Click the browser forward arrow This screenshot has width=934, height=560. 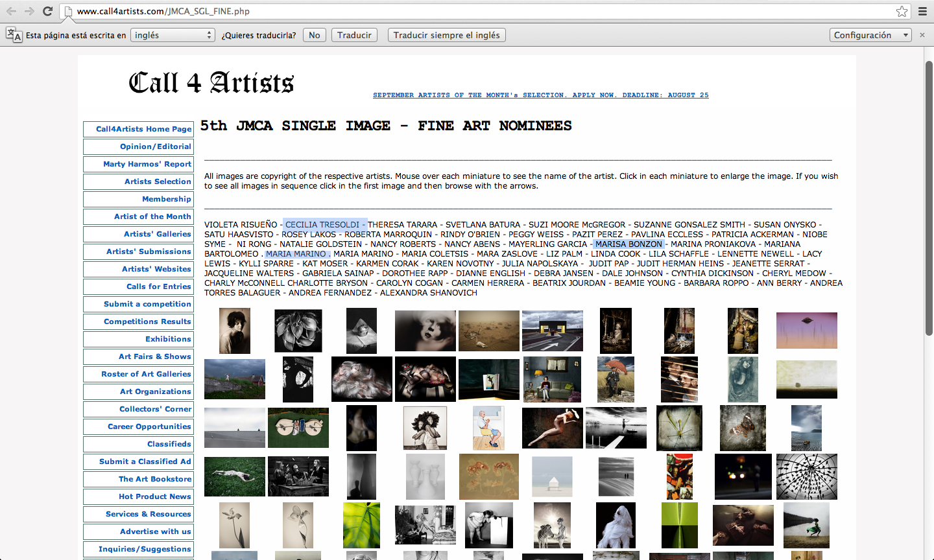pos(29,11)
